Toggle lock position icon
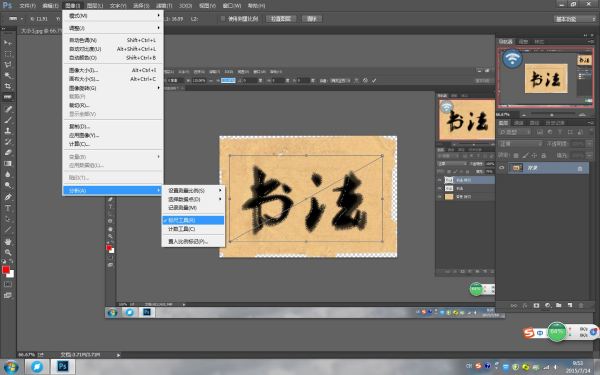 [534, 155]
